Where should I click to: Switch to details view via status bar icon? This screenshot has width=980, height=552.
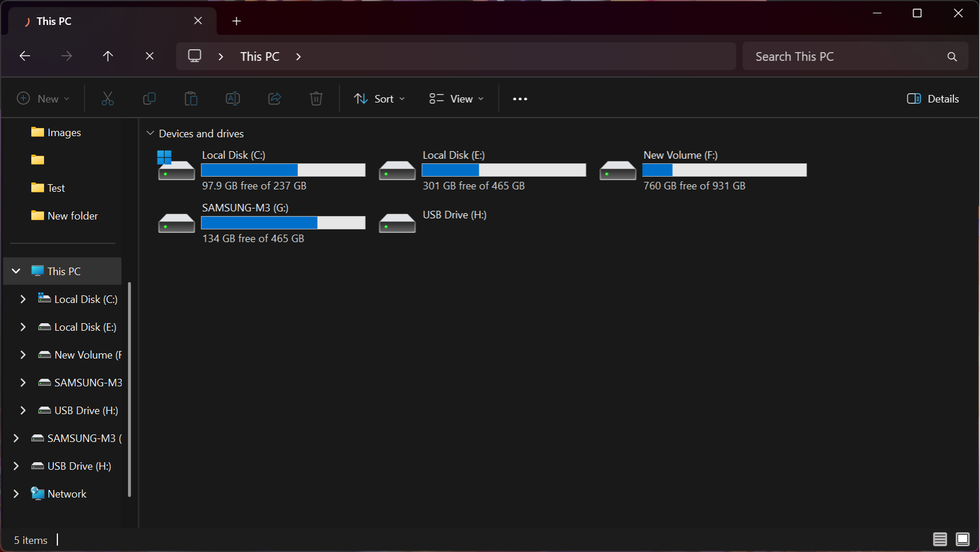(x=939, y=539)
